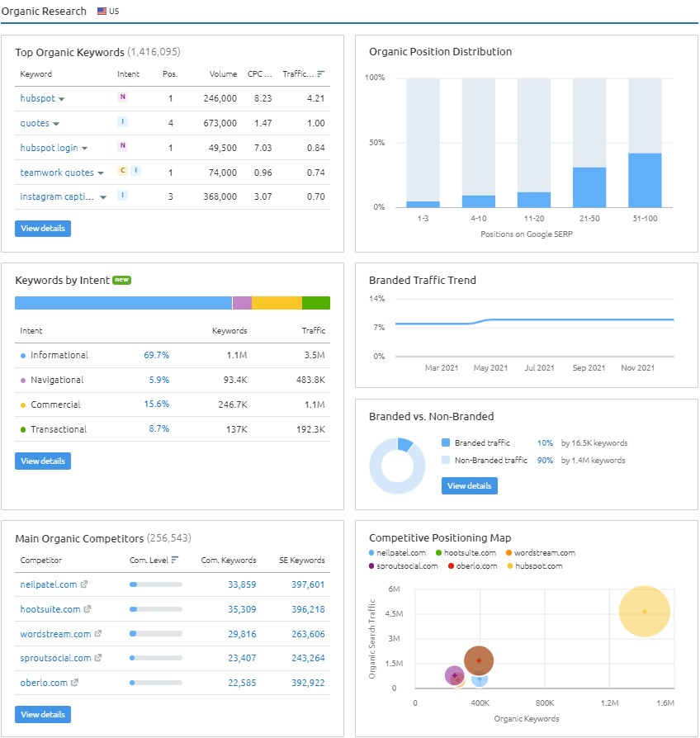The width and height of the screenshot is (700, 738).
Task: Click the Informational badge for instagram captions
Action: 122,195
